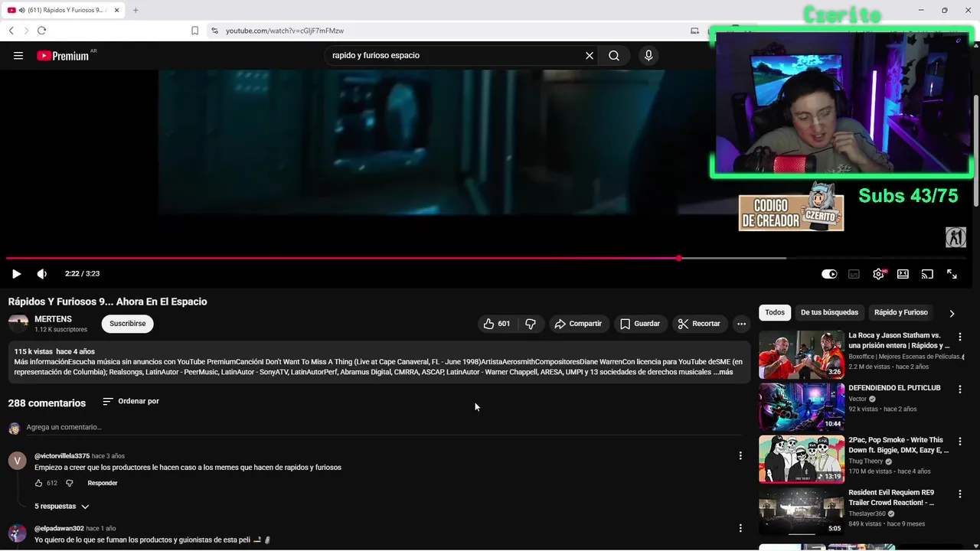The image size is (980, 551).
Task: Clear the search box with X icon
Action: [x=590, y=55]
